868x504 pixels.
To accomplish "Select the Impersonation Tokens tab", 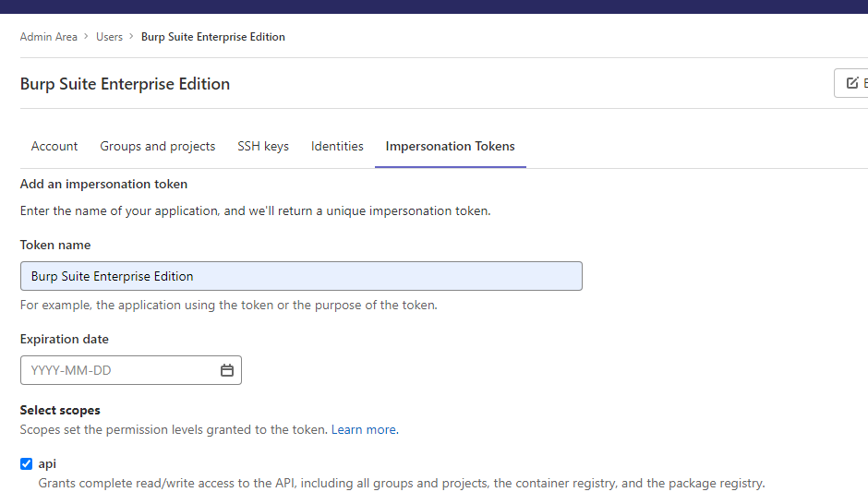I will click(x=450, y=146).
